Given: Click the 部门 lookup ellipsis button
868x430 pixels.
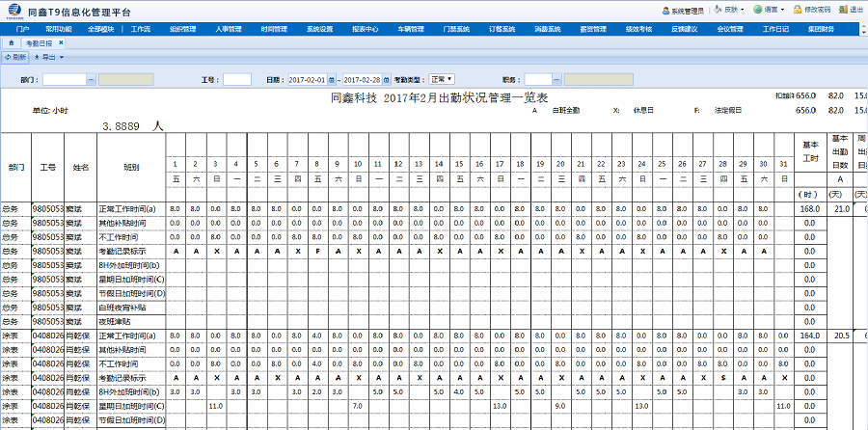Looking at the screenshot, I should [91, 79].
